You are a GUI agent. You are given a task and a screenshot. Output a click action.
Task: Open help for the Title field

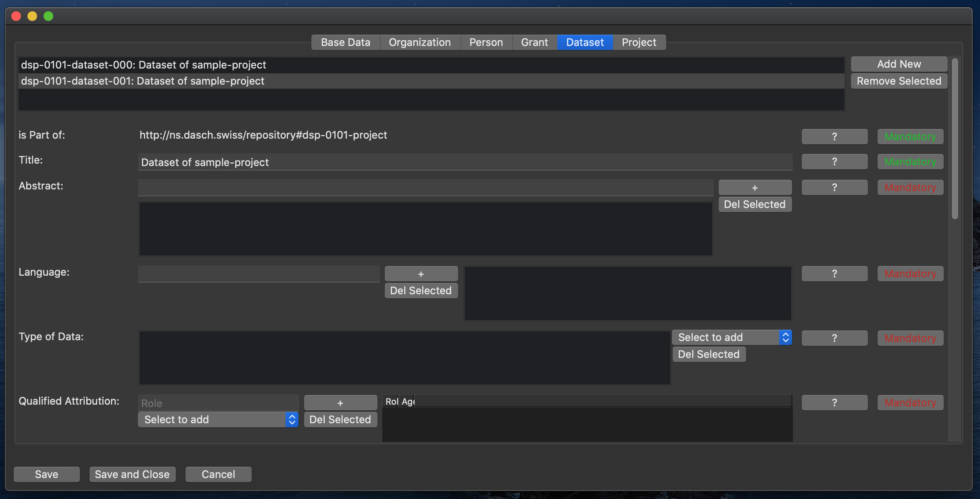point(834,162)
